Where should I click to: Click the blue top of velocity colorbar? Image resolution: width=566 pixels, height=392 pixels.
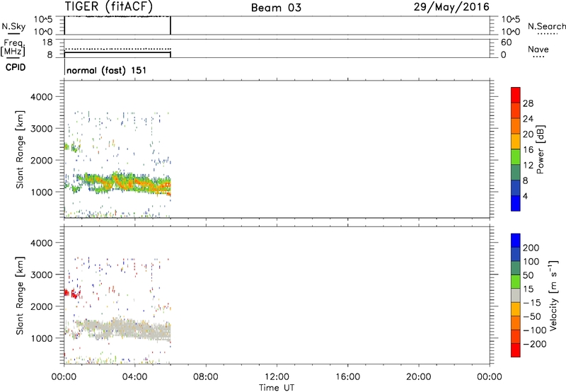516,241
